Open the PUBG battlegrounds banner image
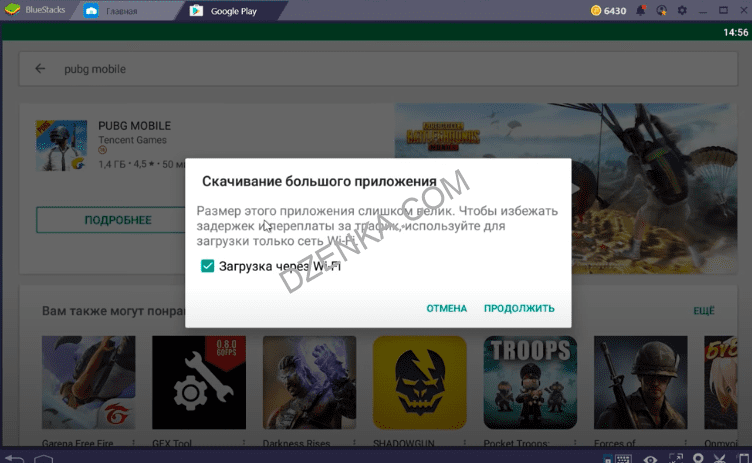Viewport: 752px width, 463px height. tap(565, 189)
